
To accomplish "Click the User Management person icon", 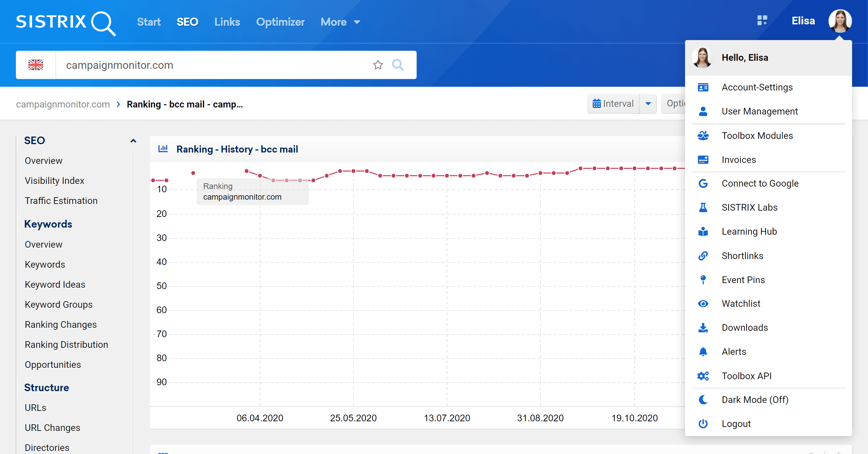I will (x=703, y=111).
